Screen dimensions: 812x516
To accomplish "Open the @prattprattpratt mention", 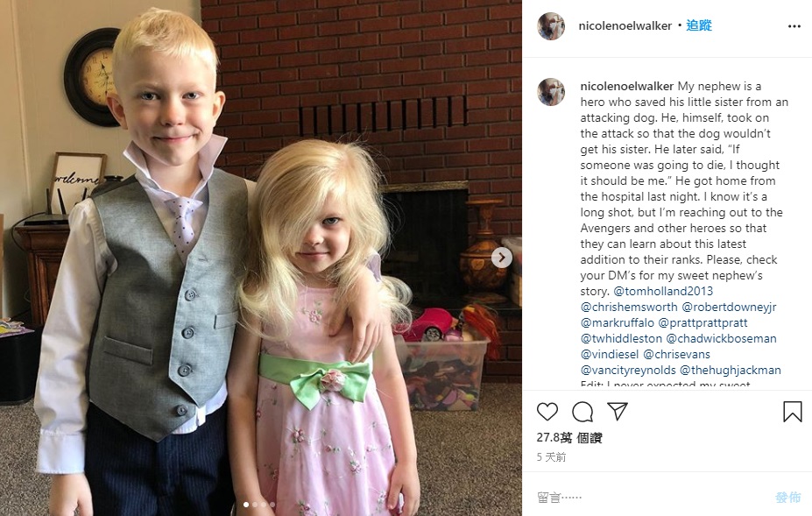I will (703, 322).
